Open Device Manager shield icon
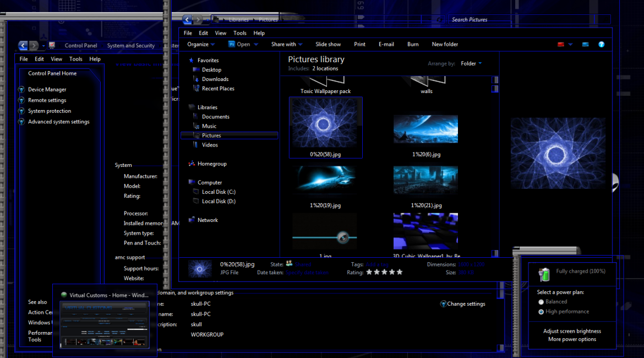 21,89
